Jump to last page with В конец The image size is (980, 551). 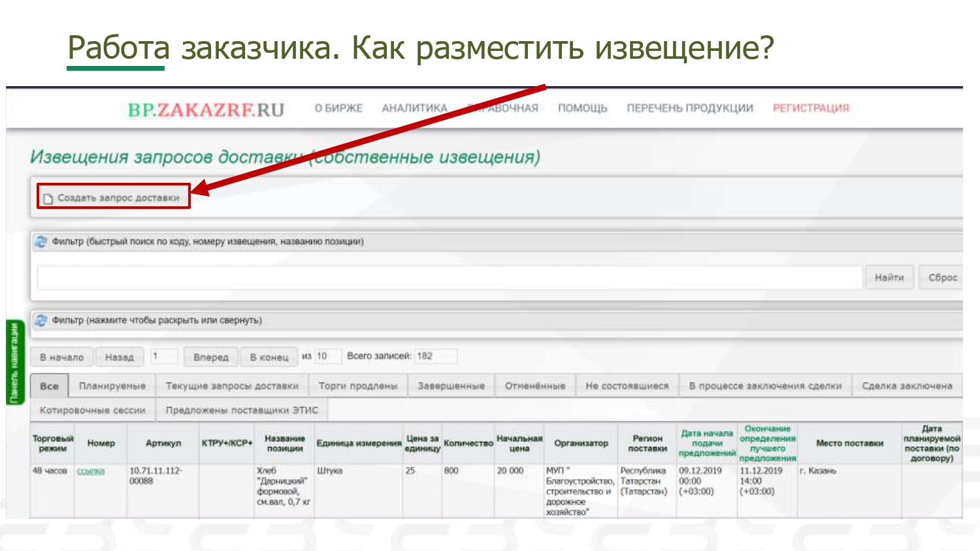coord(269,357)
